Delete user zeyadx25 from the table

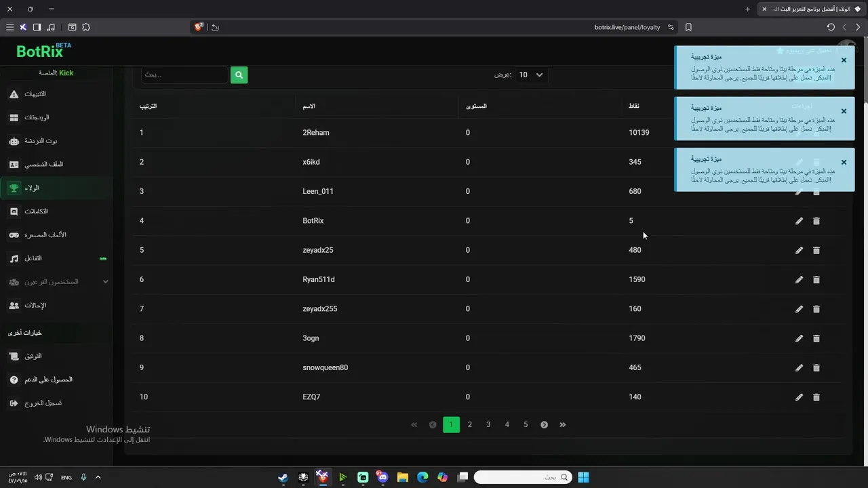pos(816,250)
